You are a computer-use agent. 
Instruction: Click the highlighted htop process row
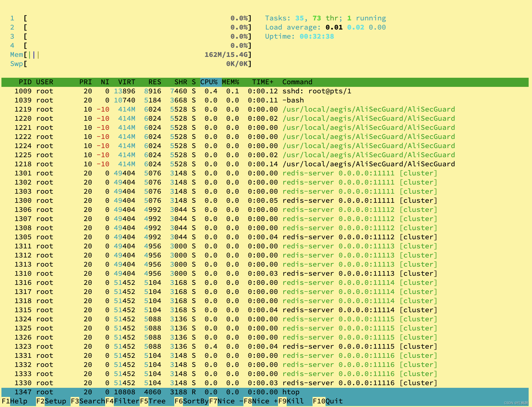(265, 392)
